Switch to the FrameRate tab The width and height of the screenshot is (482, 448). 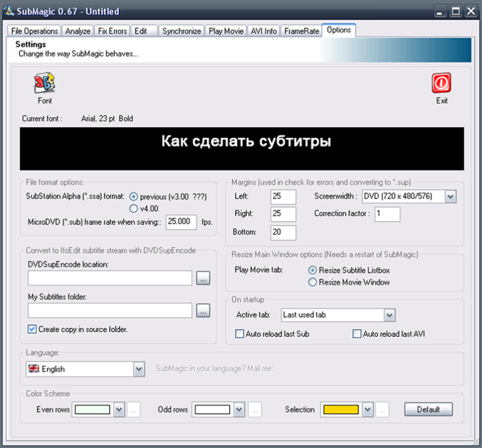coord(302,31)
